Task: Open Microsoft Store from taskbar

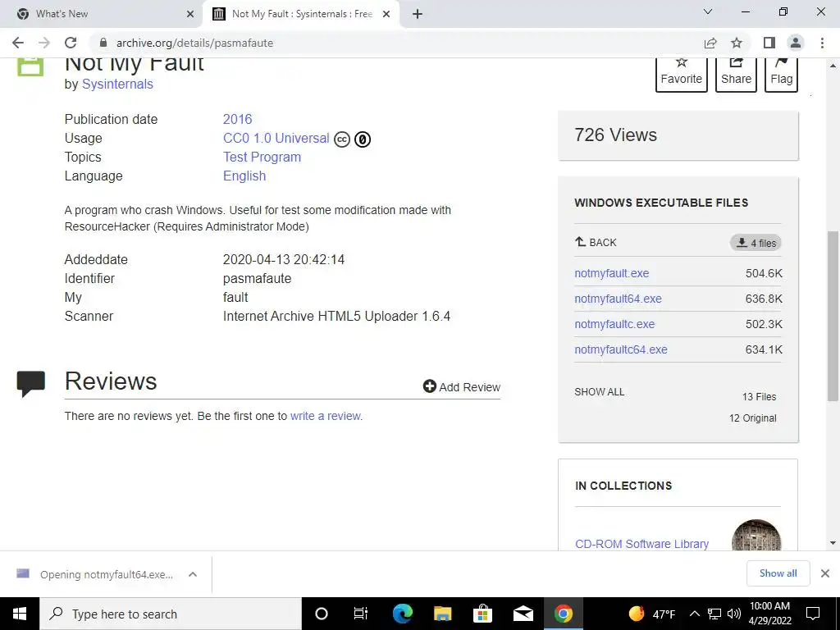Action: 482,614
